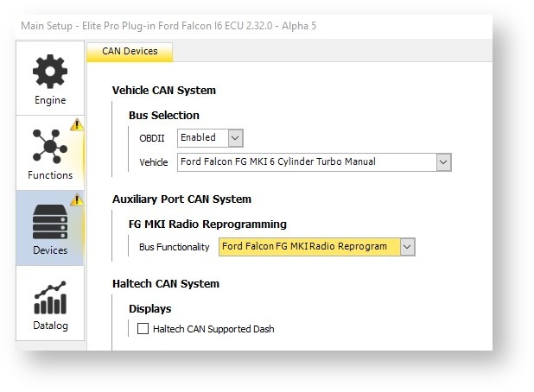Image resolution: width=534 pixels, height=392 pixels.
Task: Click the Bus Functionality label
Action: 174,247
